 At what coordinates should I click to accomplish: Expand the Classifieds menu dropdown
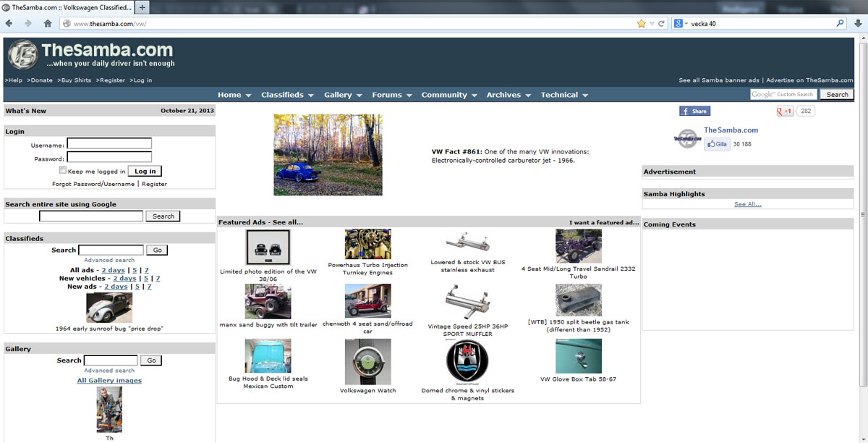287,95
